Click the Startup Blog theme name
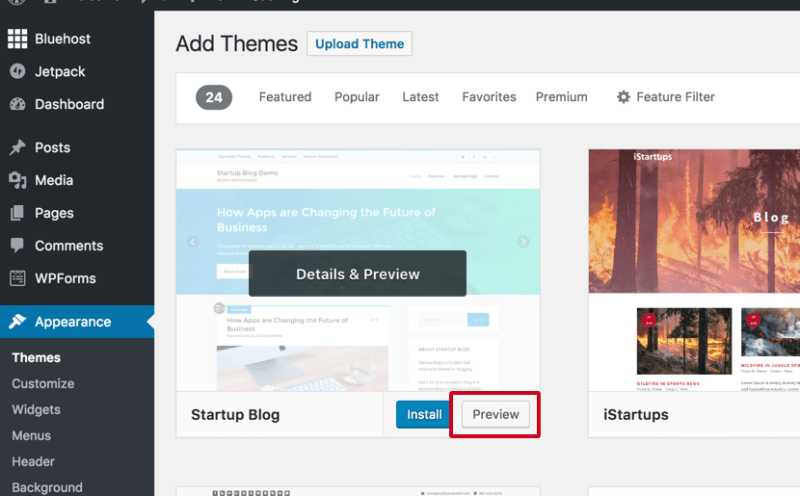800x496 pixels. point(235,415)
